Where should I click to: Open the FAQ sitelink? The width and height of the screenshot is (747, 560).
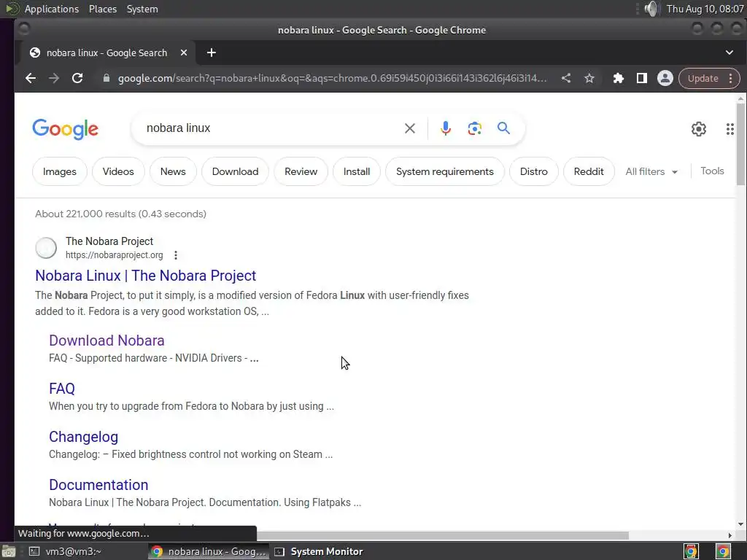click(62, 389)
